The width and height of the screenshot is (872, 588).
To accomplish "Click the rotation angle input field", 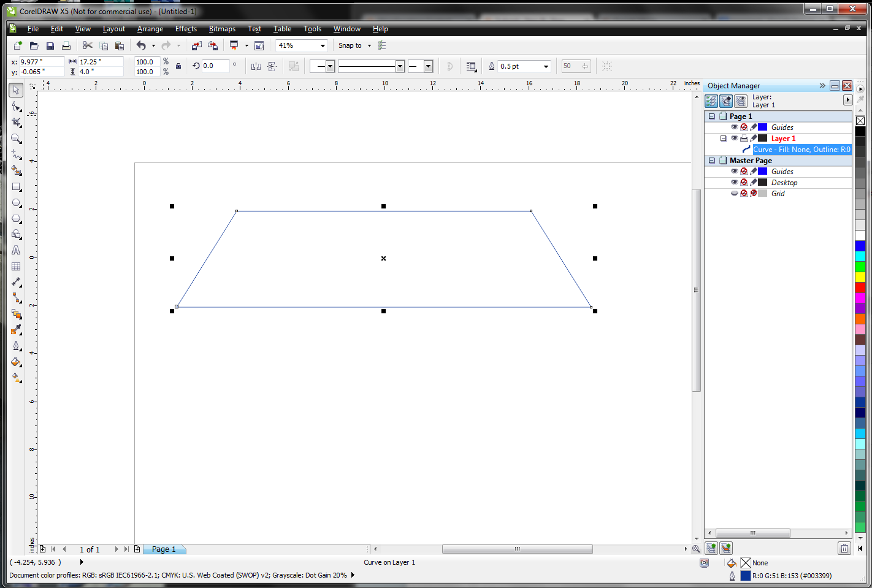I will coord(216,66).
